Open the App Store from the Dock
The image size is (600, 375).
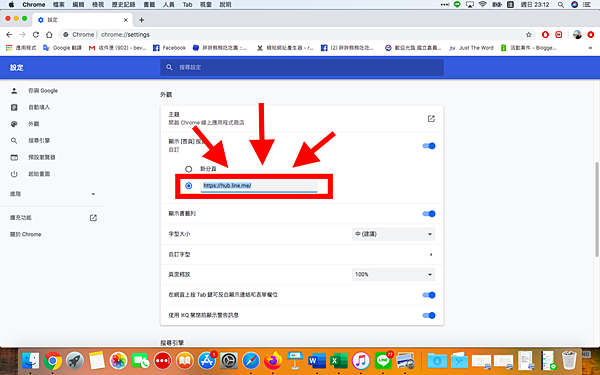coord(207,360)
